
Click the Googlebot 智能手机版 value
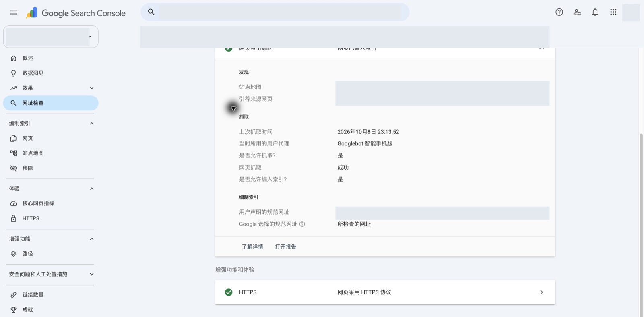(x=365, y=143)
